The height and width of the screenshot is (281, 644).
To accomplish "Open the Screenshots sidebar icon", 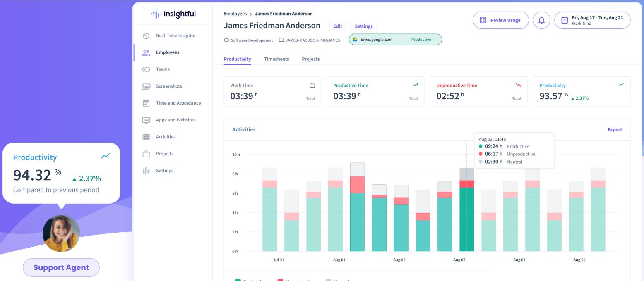I will tap(146, 86).
